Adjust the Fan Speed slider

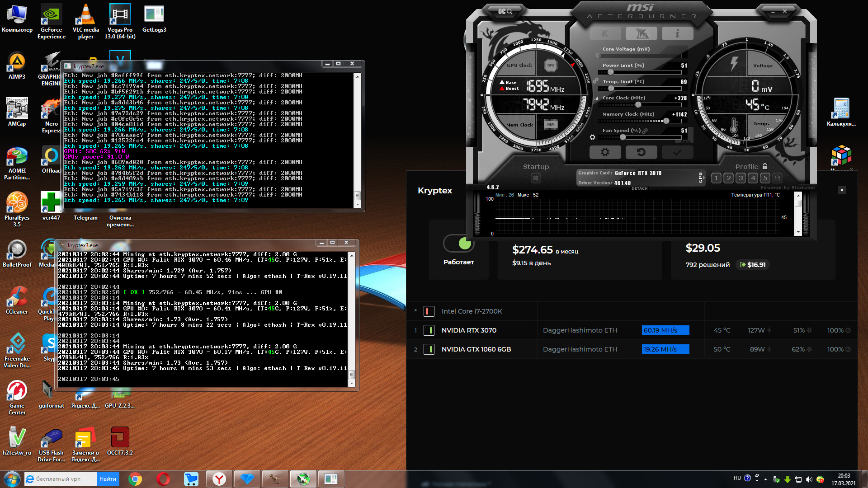pyautogui.click(x=640, y=137)
